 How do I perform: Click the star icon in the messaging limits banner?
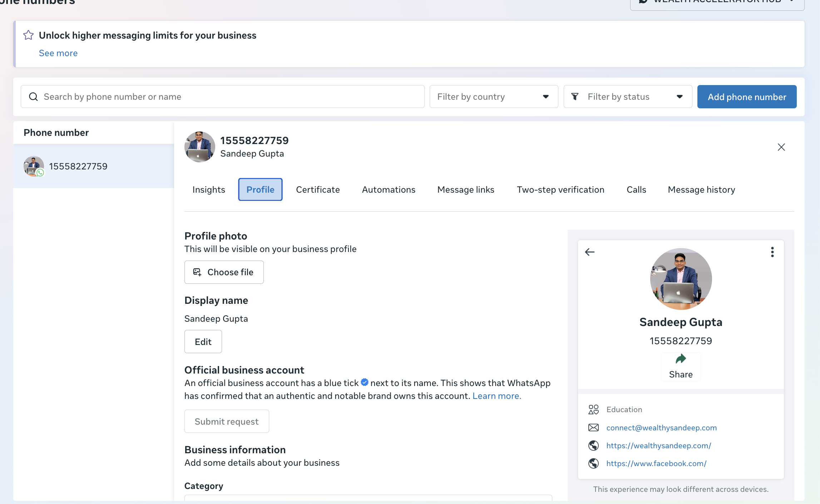click(x=29, y=35)
